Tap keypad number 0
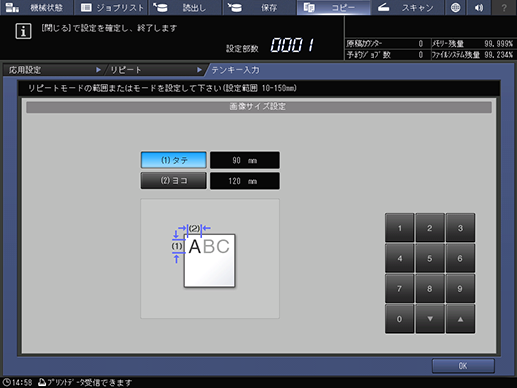 pyautogui.click(x=400, y=319)
